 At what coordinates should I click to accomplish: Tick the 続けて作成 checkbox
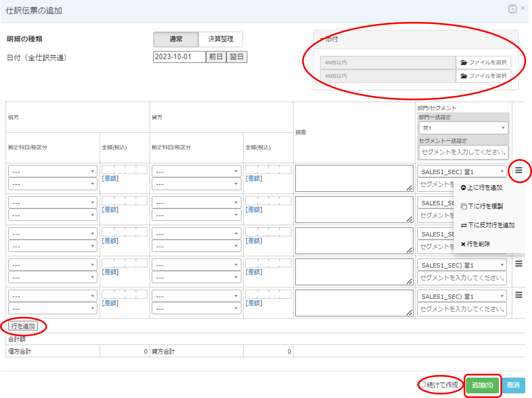point(422,385)
